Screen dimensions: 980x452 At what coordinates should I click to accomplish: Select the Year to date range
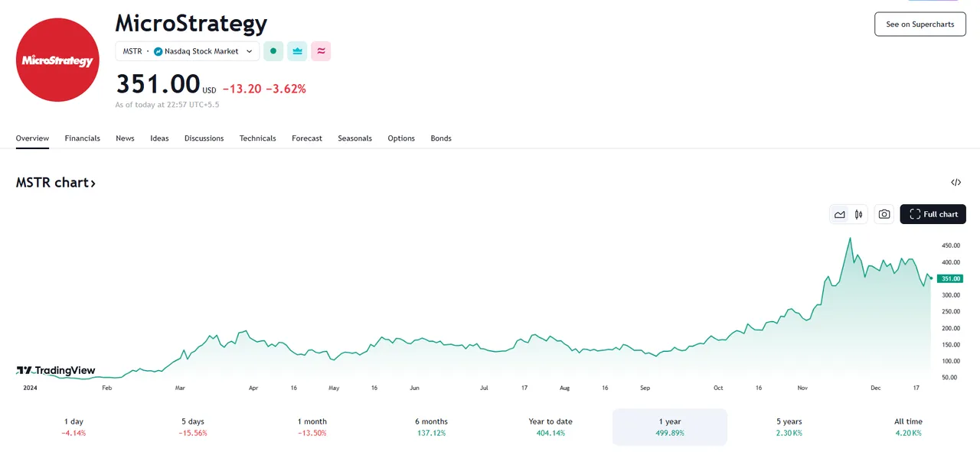pos(550,427)
